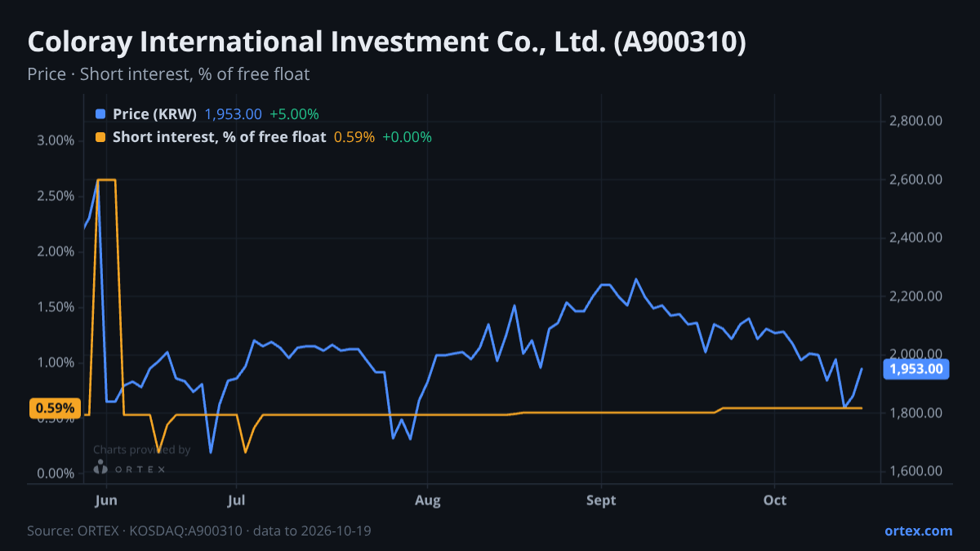Click the 2.50% left axis label
Viewport: 980px width, 551px height.
tap(56, 196)
